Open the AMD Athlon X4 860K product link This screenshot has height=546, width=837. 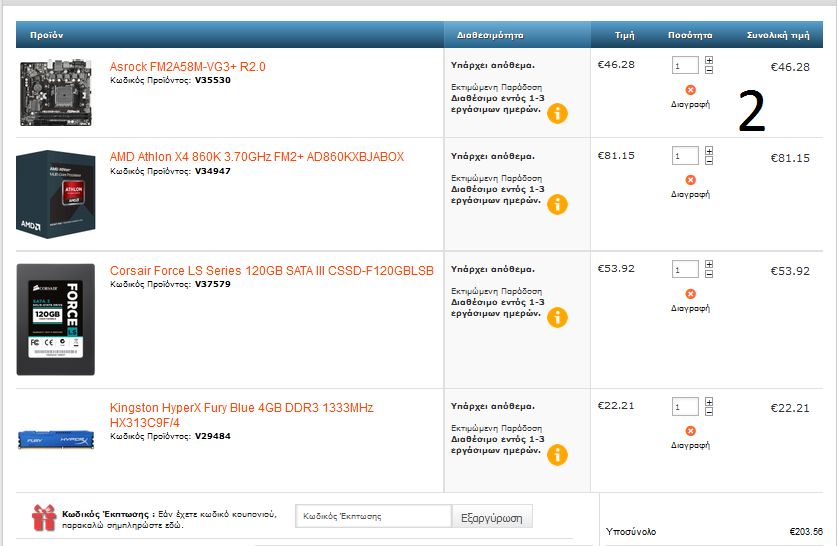pos(257,157)
